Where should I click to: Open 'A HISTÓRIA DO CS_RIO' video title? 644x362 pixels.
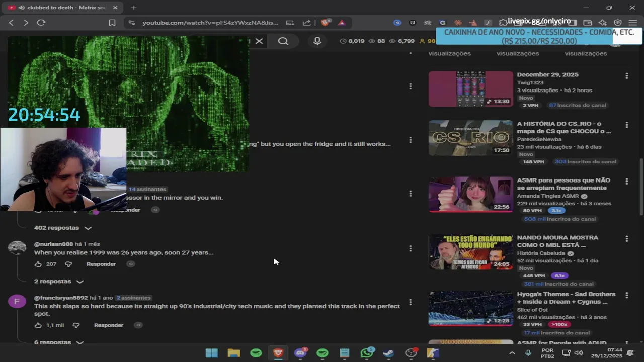click(564, 127)
